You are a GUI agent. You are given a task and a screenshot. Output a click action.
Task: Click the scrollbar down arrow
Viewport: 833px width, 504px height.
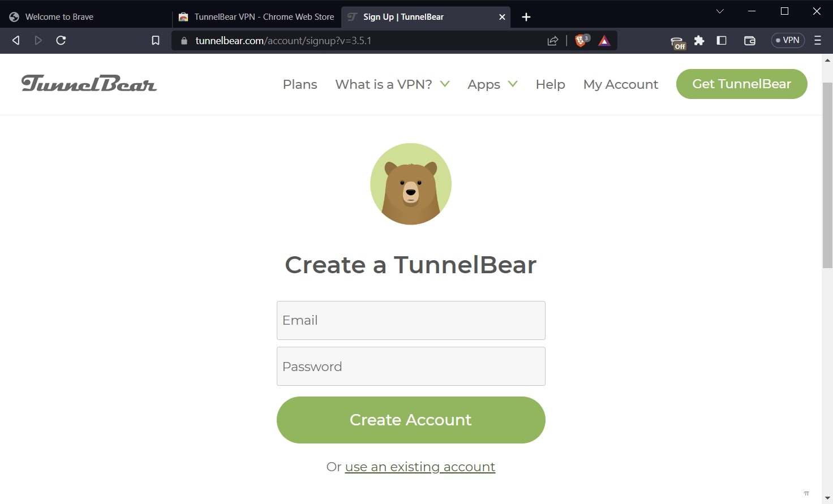point(827,498)
